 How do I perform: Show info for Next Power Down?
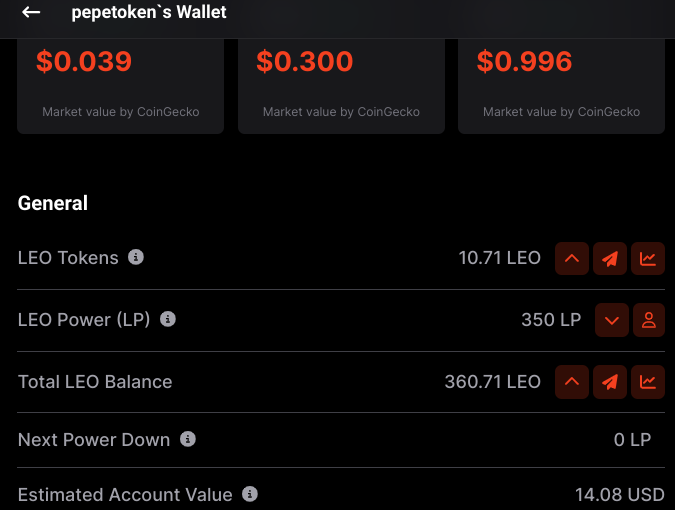point(188,439)
